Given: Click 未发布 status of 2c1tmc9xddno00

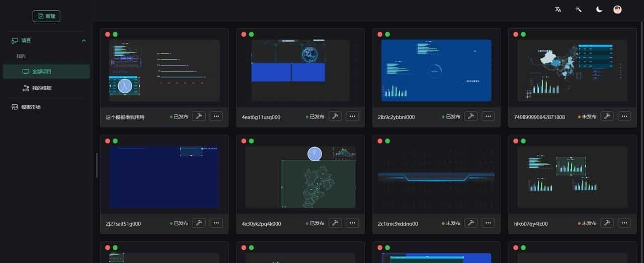Looking at the screenshot, I should click(x=451, y=223).
